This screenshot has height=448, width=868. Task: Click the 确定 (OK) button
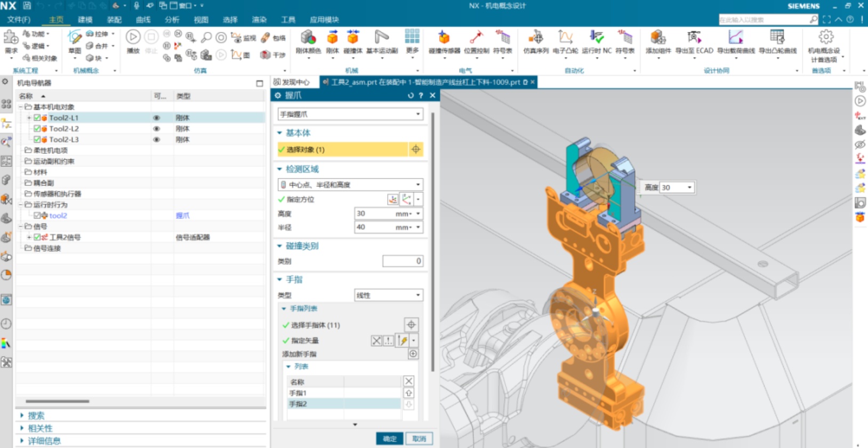(x=389, y=438)
